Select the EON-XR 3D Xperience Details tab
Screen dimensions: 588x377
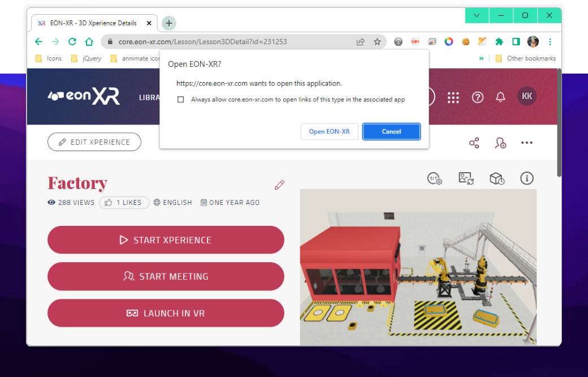tap(94, 23)
